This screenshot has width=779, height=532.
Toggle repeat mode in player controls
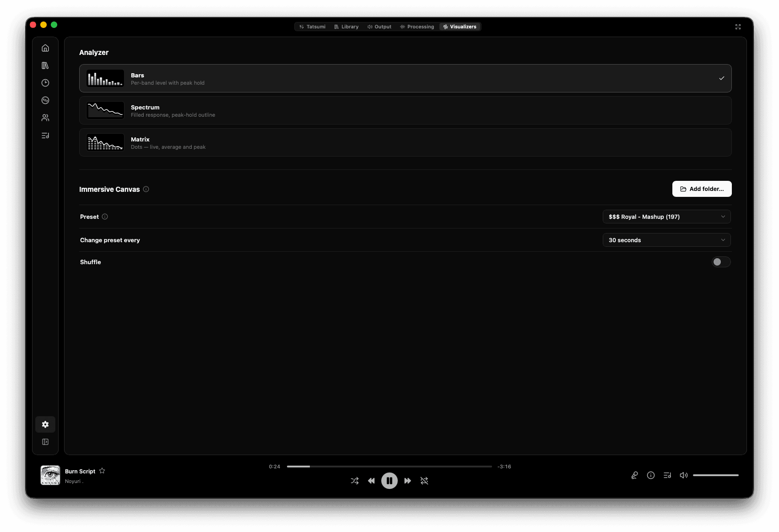point(424,481)
